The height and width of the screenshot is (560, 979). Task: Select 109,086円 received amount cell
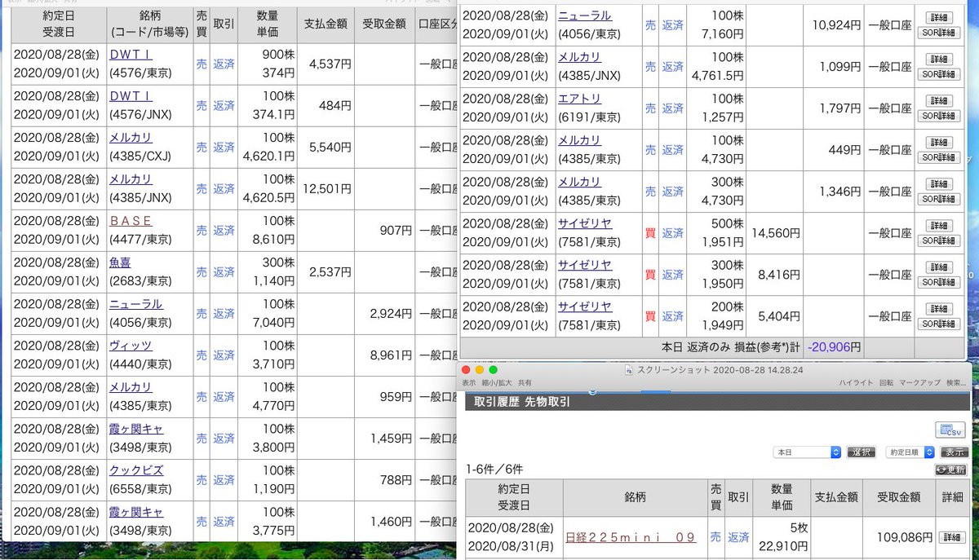tap(905, 538)
